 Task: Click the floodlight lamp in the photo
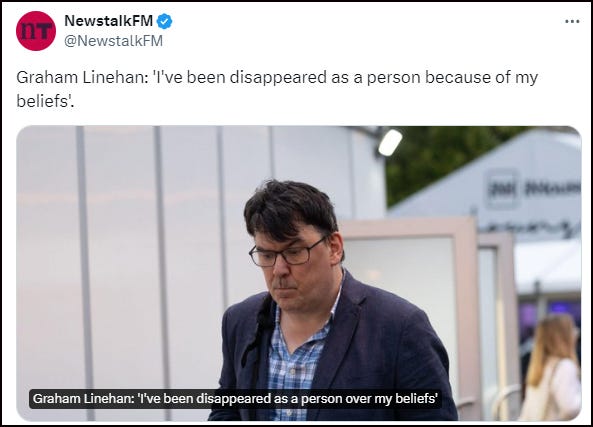click(390, 142)
